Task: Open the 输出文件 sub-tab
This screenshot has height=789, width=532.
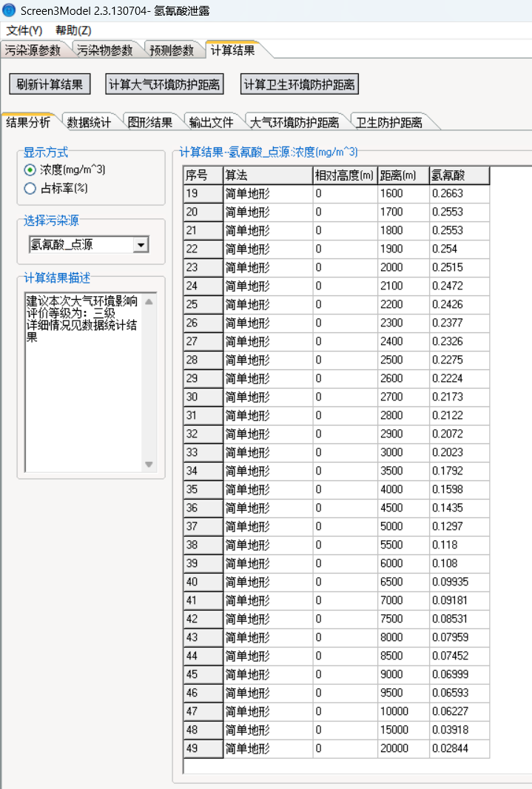Action: click(x=211, y=122)
